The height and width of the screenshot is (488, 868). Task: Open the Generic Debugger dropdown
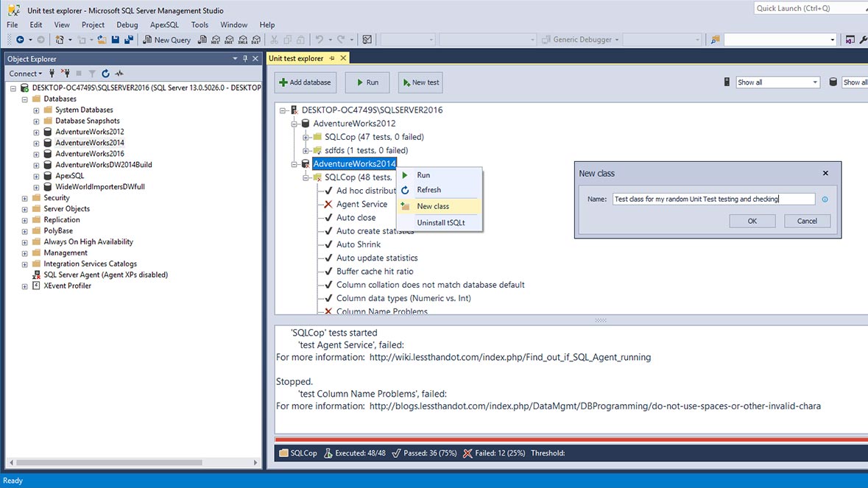click(x=617, y=40)
